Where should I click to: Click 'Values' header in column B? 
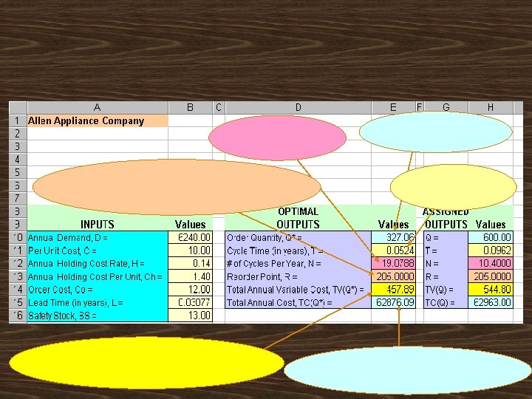(190, 225)
